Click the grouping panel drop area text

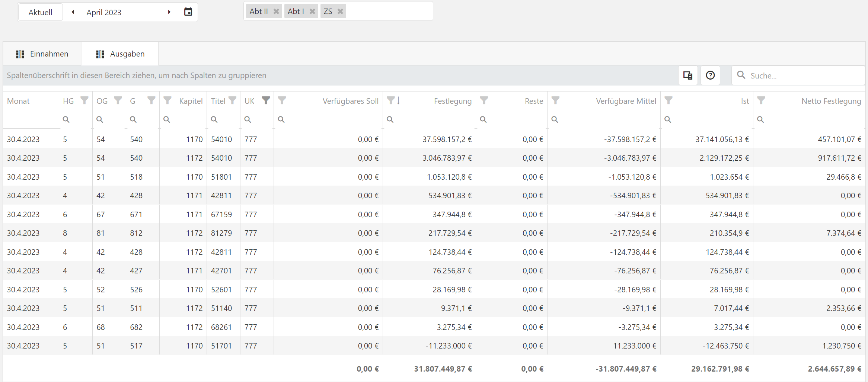point(137,76)
